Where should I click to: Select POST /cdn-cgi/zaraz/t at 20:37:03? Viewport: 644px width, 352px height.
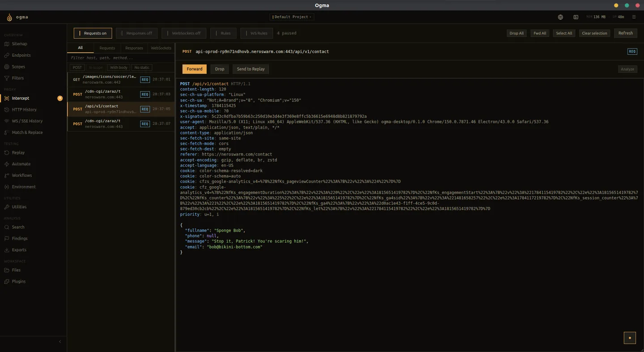tap(121, 94)
